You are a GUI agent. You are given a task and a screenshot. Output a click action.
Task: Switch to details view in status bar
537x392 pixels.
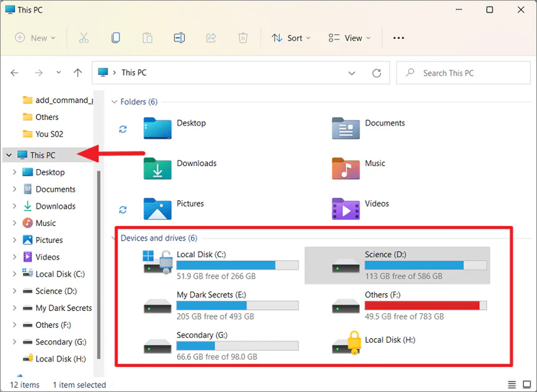coord(512,385)
